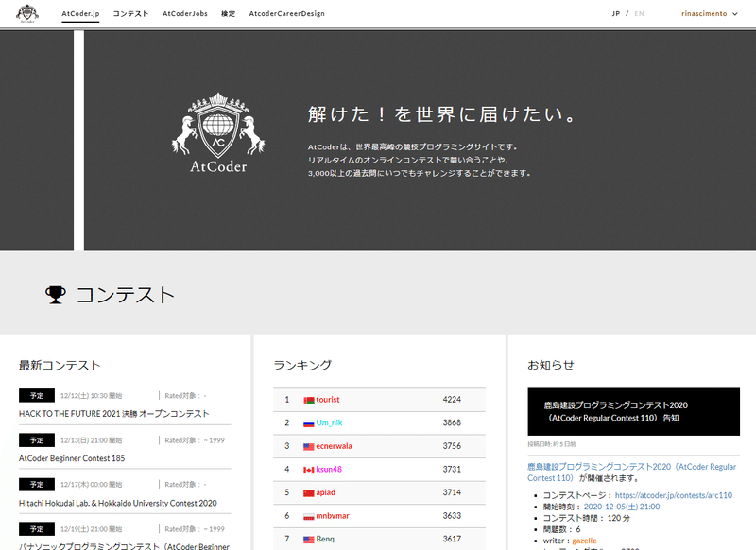The width and height of the screenshot is (756, 550).
Task: Open AtcoderCareerDesign in the navbar
Action: (x=287, y=13)
